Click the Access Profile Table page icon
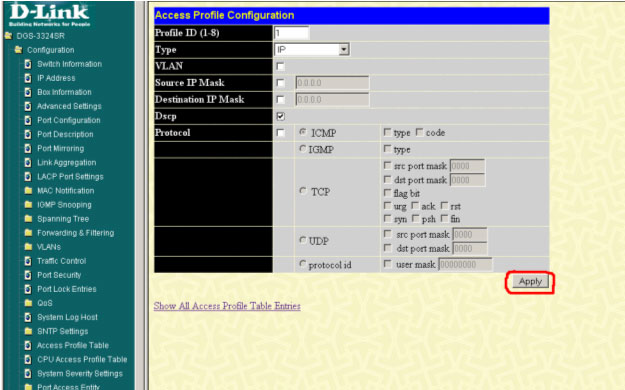This screenshot has width=625, height=390. tap(28, 345)
